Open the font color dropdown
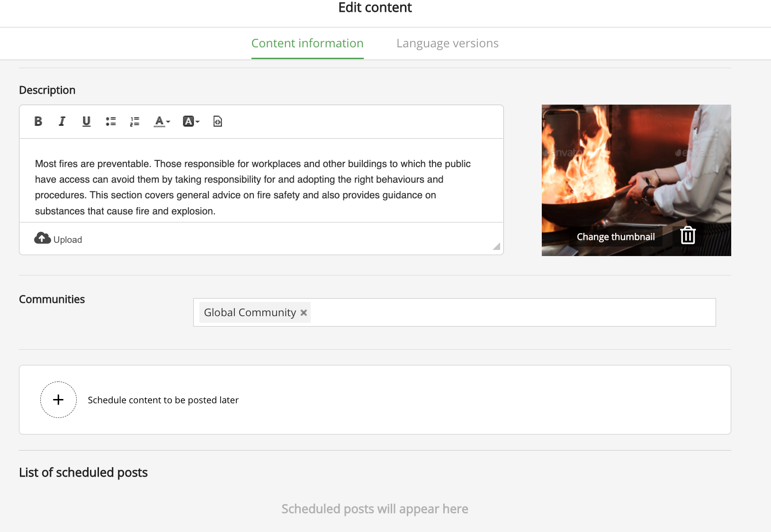The width and height of the screenshot is (771, 532). [161, 122]
